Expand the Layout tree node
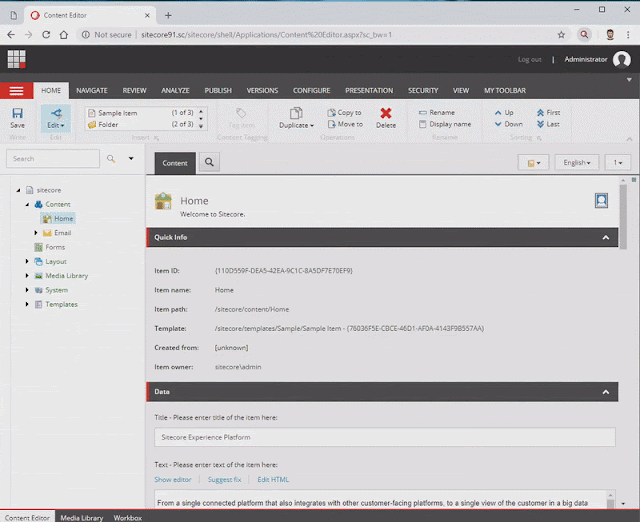 coord(27,261)
